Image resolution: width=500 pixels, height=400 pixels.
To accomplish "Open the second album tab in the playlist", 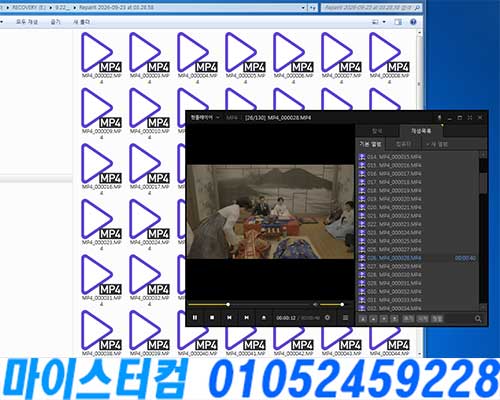I will [x=403, y=144].
